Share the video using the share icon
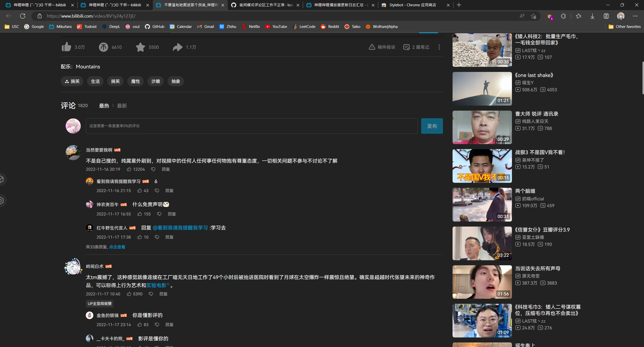The image size is (644, 347). (x=177, y=47)
